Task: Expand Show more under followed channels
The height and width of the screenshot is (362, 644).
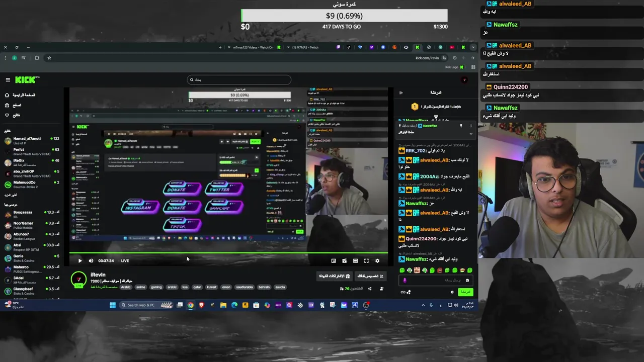Action: [11, 195]
